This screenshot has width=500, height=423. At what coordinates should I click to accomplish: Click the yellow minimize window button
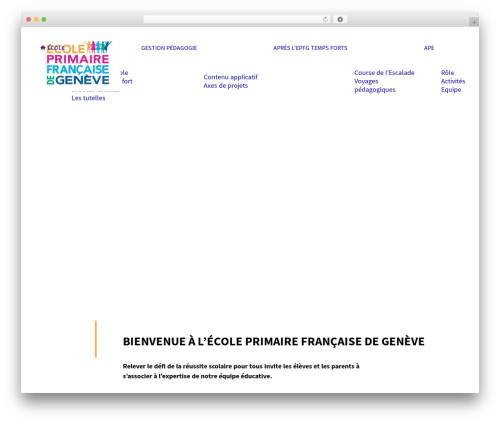pos(36,19)
